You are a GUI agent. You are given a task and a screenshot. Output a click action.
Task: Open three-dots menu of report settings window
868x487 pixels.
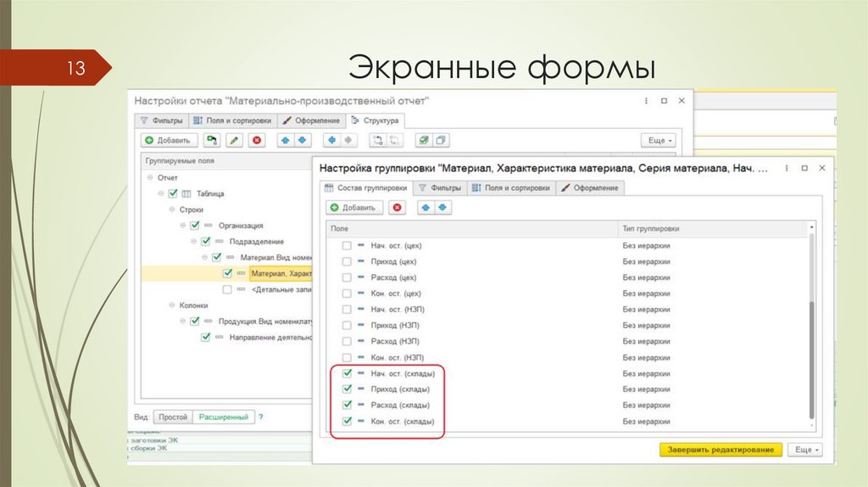pyautogui.click(x=646, y=101)
